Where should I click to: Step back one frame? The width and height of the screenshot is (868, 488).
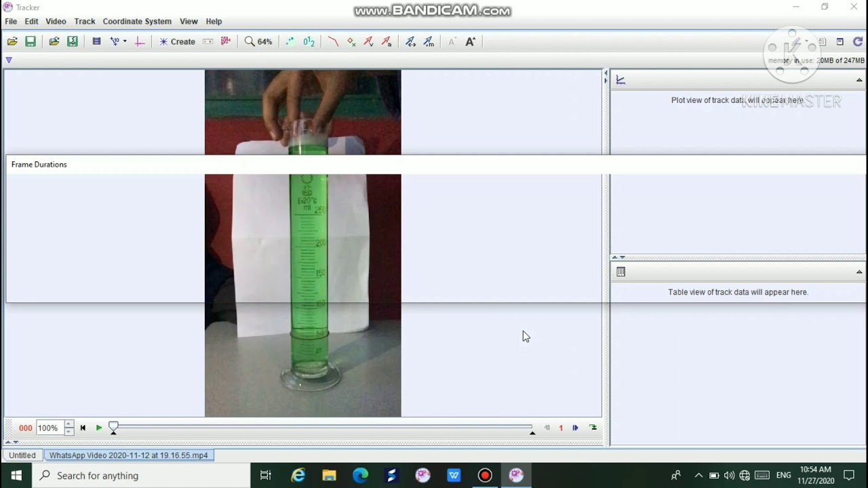point(547,428)
